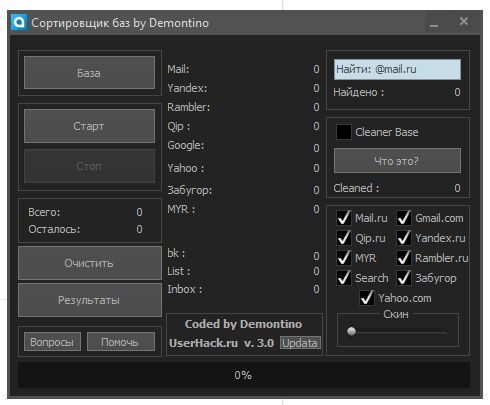
Task: Click the app logo icon in title bar
Action: pyautogui.click(x=19, y=22)
